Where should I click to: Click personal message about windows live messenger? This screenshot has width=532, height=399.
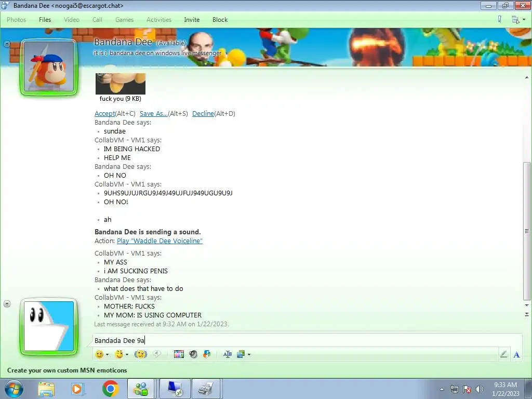tap(157, 53)
